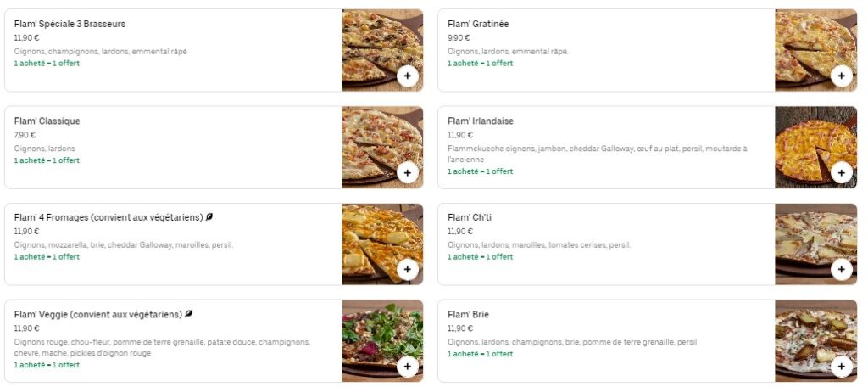The image size is (868, 387).
Task: Tap the plus icon for Flam' Veggie
Action: [x=408, y=367]
